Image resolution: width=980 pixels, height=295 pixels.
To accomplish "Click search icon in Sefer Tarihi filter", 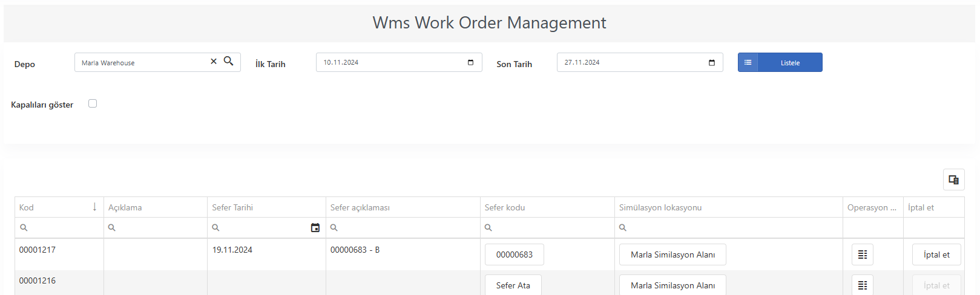I will [215, 228].
